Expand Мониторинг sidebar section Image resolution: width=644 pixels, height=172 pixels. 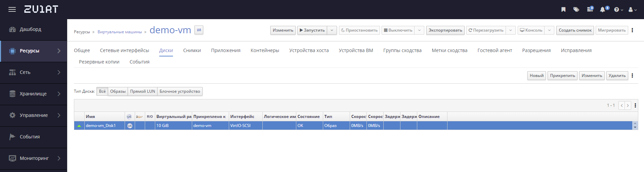point(34,159)
